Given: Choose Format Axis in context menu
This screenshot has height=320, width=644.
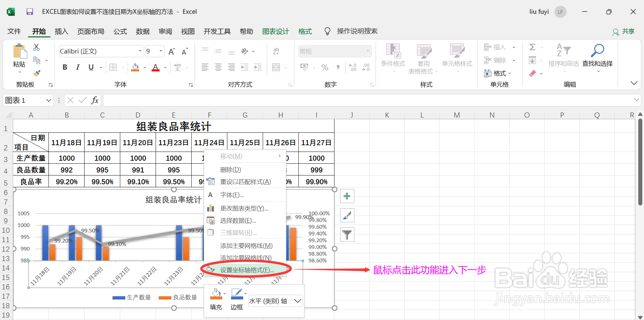Looking at the screenshot, I should pos(245,270).
